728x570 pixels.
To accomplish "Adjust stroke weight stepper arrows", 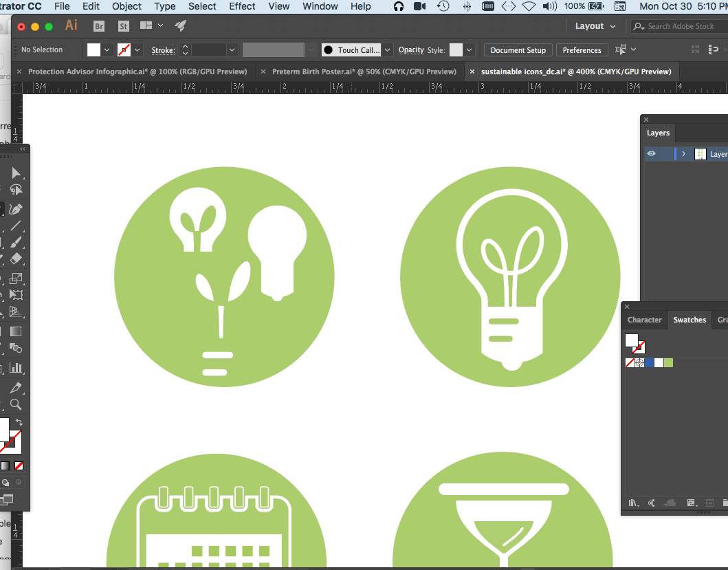I will (185, 50).
